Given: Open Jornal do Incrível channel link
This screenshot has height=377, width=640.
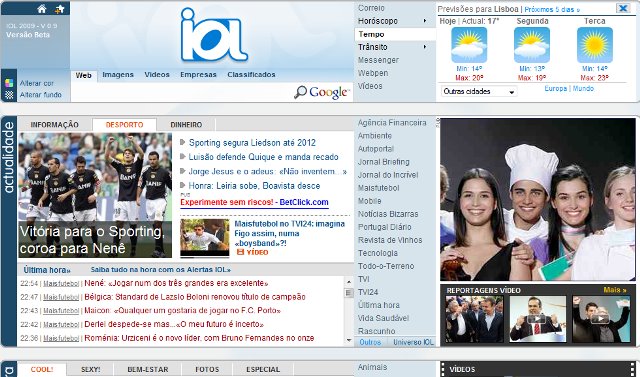Looking at the screenshot, I should tap(388, 175).
